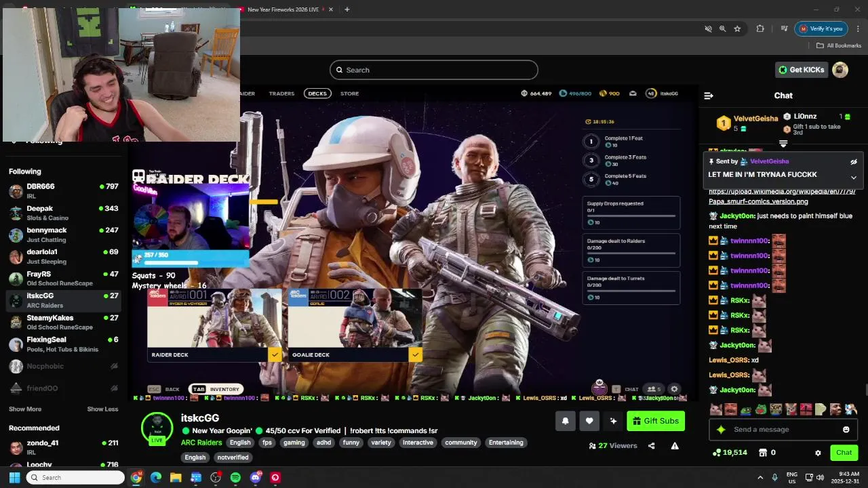Bookmark this page with the star icon
The width and height of the screenshot is (868, 488).
pos(737,28)
